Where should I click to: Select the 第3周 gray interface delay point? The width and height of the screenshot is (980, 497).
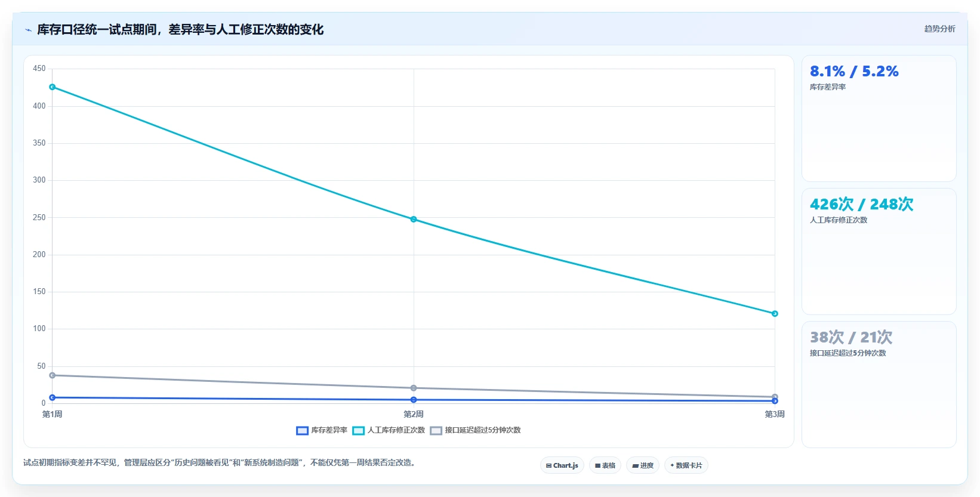tap(775, 397)
